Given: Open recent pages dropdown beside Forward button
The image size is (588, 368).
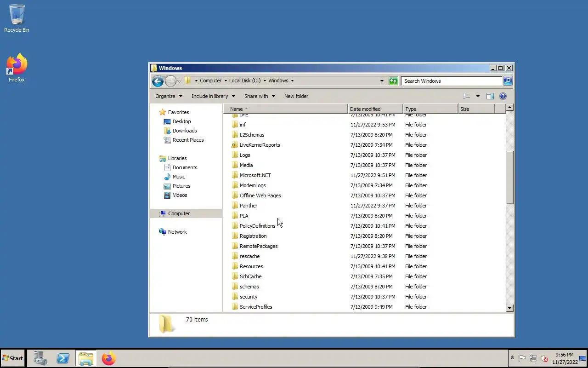Looking at the screenshot, I should coord(180,81).
